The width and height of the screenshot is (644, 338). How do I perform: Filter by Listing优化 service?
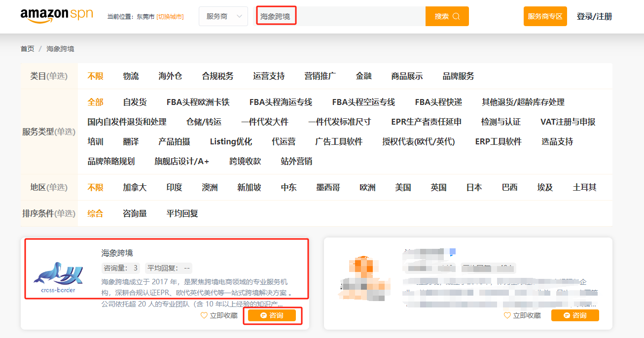231,141
